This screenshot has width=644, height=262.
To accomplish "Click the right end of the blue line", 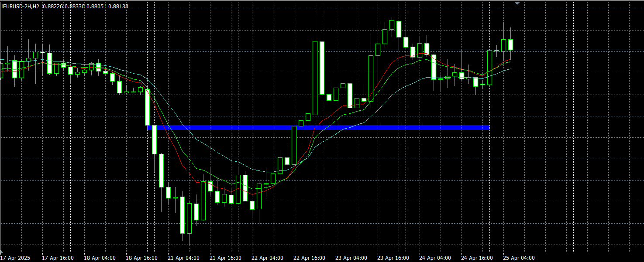I will point(488,127).
